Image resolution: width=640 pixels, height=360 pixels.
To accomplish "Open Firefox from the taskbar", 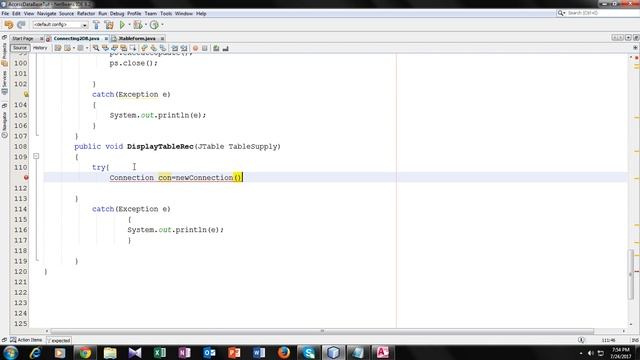I will point(284,353).
